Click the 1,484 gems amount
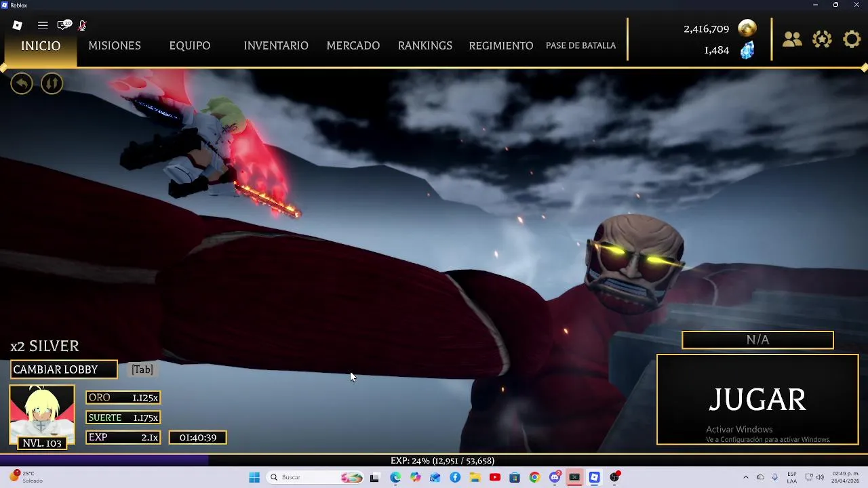Image resolution: width=868 pixels, height=488 pixels. [x=716, y=50]
